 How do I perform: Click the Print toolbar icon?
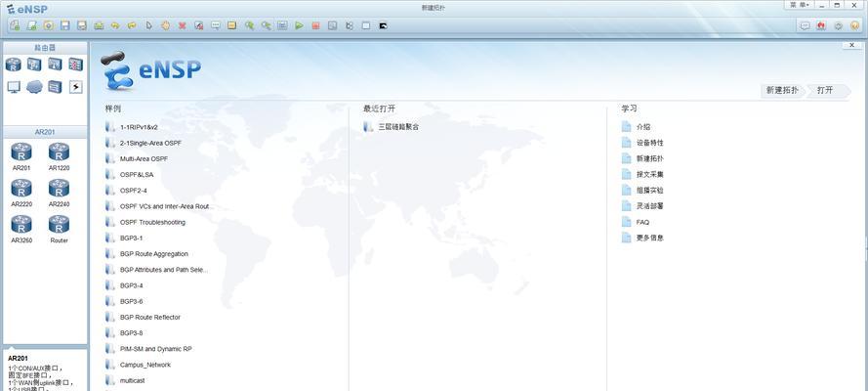99,25
